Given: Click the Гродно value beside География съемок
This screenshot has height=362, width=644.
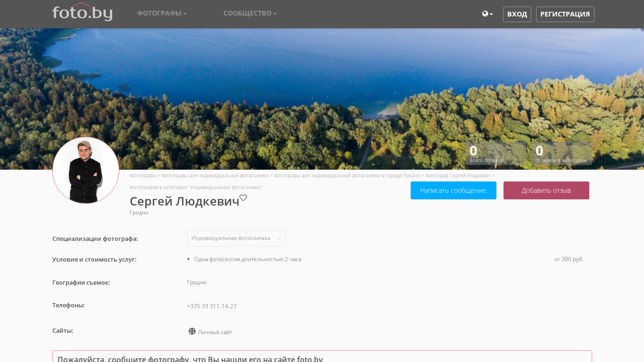Looking at the screenshot, I should point(197,282).
